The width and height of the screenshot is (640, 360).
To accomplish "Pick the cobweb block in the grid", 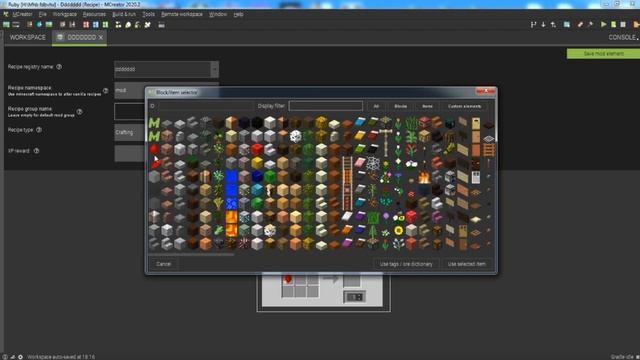I will 373,163.
